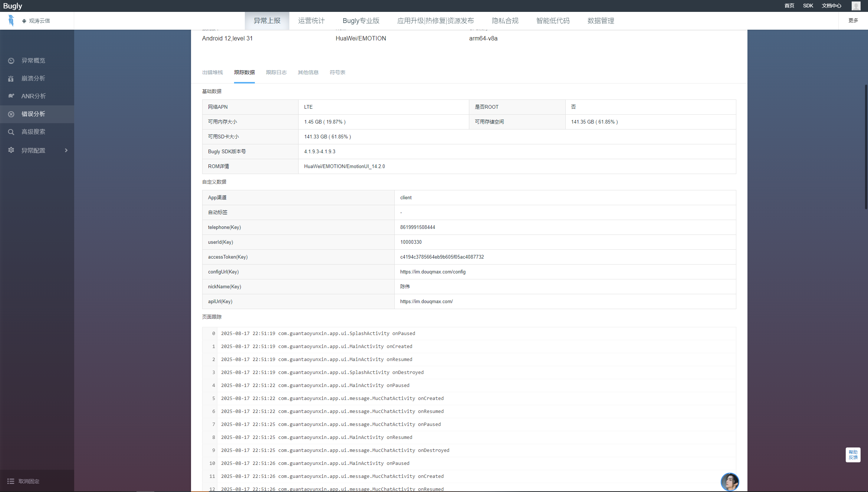
Task: Open the 数据管理 navigation item
Action: point(601,21)
